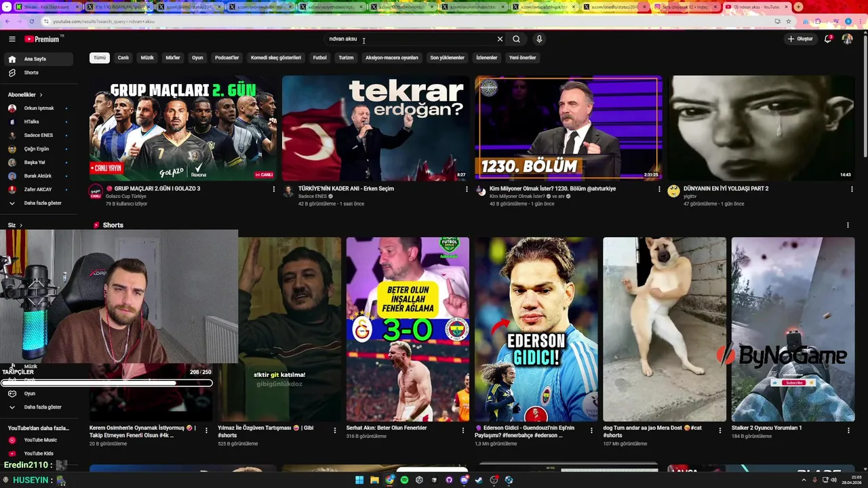Viewport: 868px width, 488px height.
Task: Switch to the Instagram browser tab
Action: pos(685,7)
